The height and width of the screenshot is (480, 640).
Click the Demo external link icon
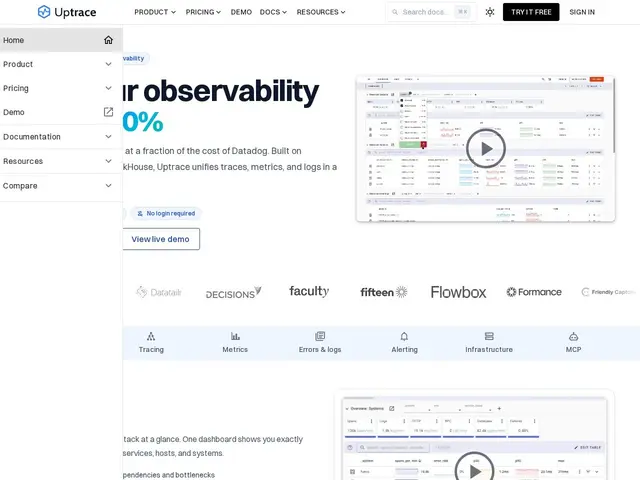click(108, 112)
